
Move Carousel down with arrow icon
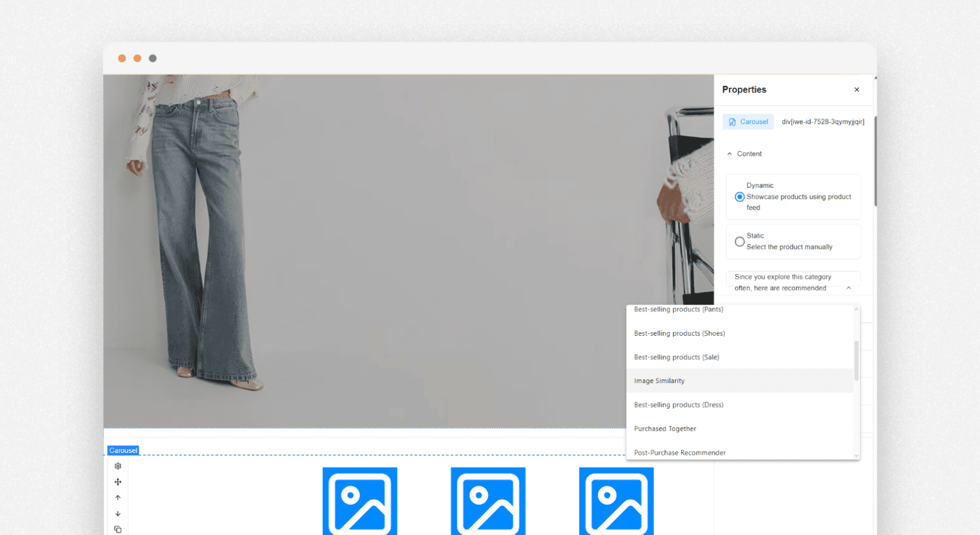pos(118,514)
